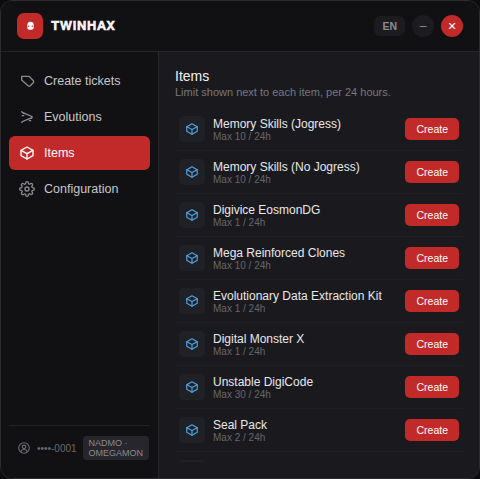The height and width of the screenshot is (479, 480).
Task: Click the NADMO - OMEGAMON server badge
Action: pyautogui.click(x=116, y=448)
